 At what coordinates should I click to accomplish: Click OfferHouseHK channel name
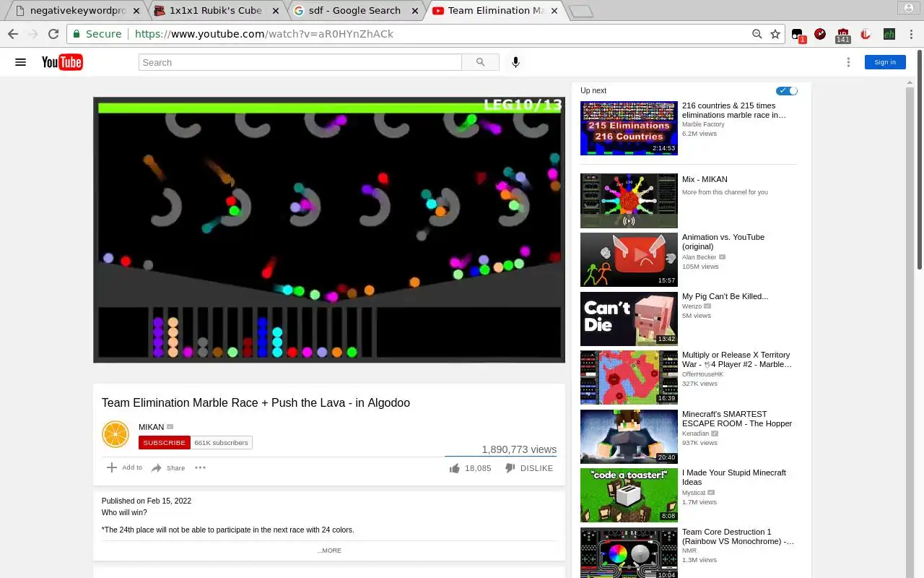702,374
